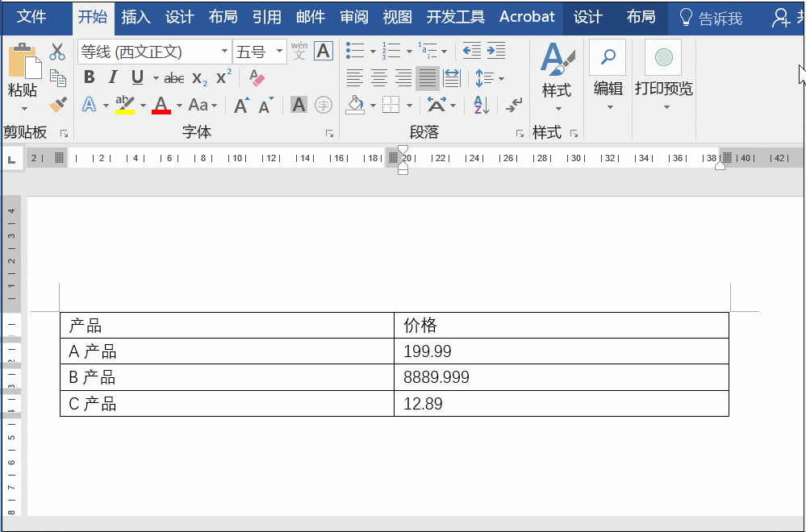
Task: Click the Shading paint bucket icon
Action: click(355, 106)
